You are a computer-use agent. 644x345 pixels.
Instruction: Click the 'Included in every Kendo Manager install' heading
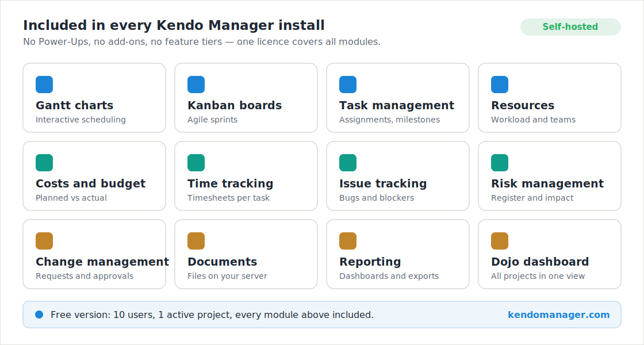174,25
